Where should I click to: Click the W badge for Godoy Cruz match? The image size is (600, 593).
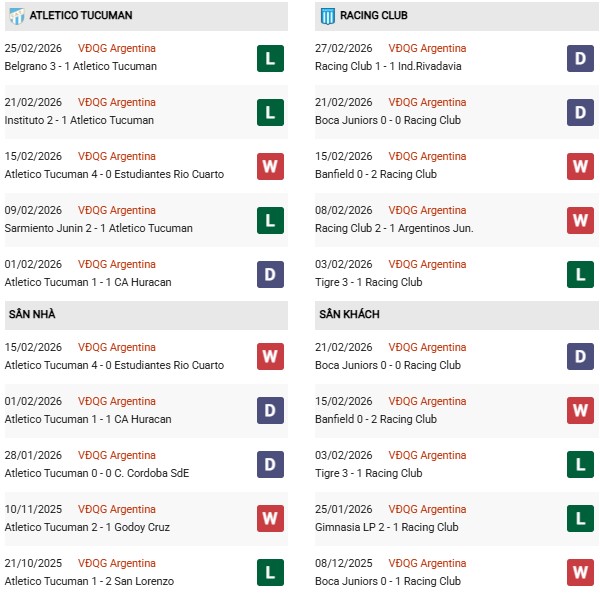pyautogui.click(x=270, y=519)
